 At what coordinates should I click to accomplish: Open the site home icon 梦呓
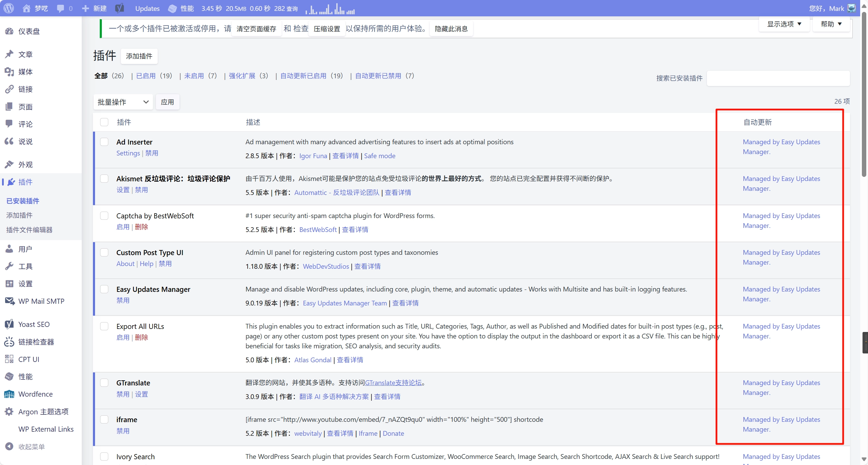pyautogui.click(x=26, y=8)
